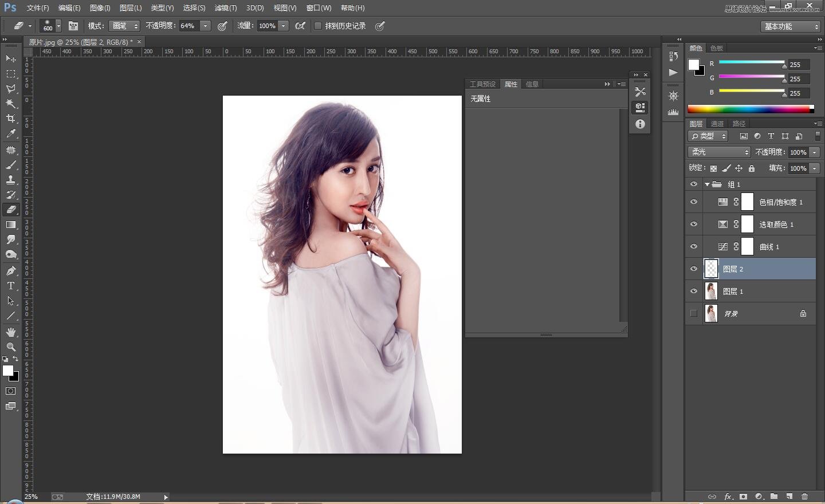Select the Clone Stamp tool
825x504 pixels.
[11, 179]
